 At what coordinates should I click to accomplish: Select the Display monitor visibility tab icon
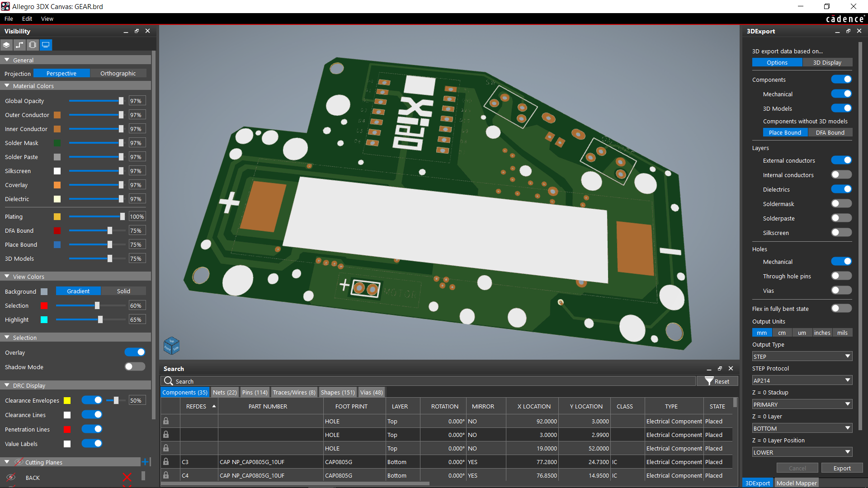tap(46, 45)
